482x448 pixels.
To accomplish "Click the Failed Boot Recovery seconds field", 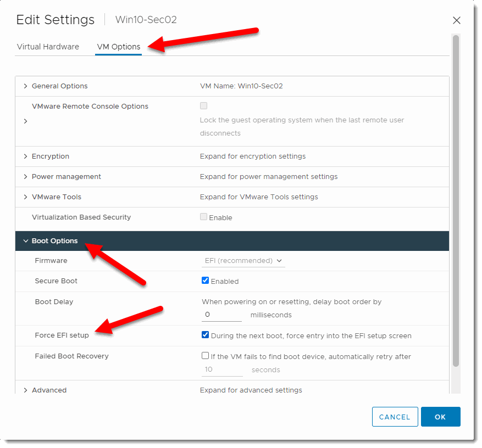I will pyautogui.click(x=221, y=368).
